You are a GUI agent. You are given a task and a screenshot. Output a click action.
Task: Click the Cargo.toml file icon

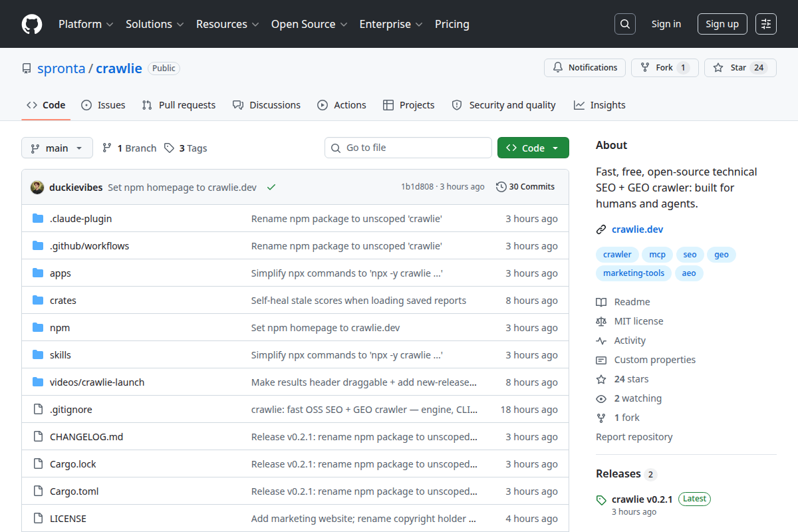(x=38, y=491)
